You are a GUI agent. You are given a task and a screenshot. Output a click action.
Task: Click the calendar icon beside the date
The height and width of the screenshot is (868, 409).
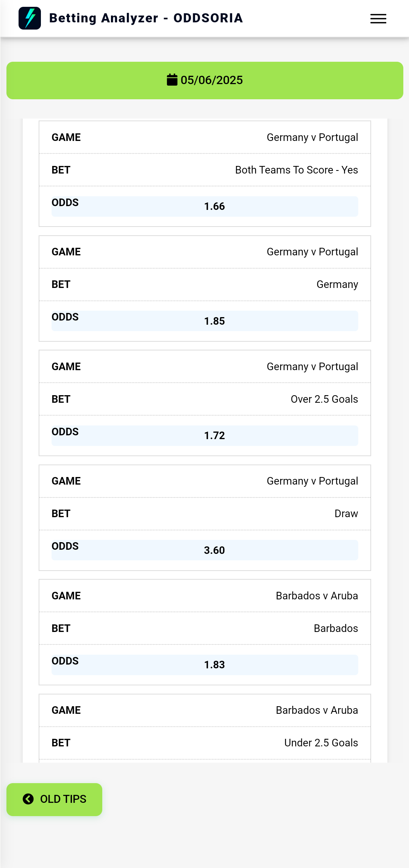[x=172, y=80]
